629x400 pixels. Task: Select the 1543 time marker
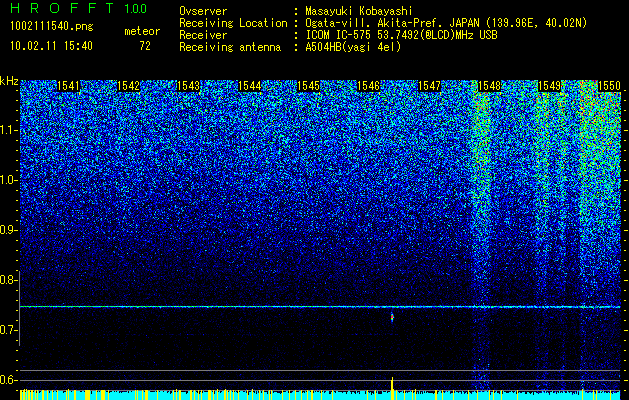pyautogui.click(x=188, y=86)
